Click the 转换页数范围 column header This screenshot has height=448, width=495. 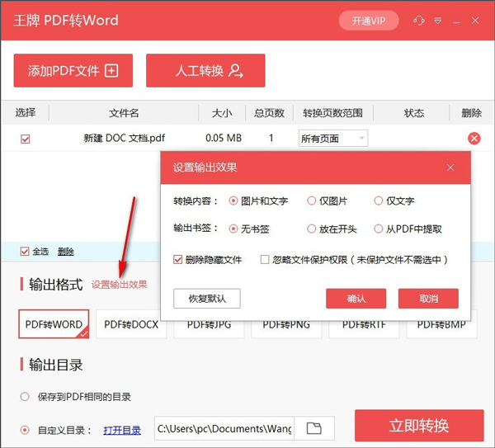tap(332, 113)
